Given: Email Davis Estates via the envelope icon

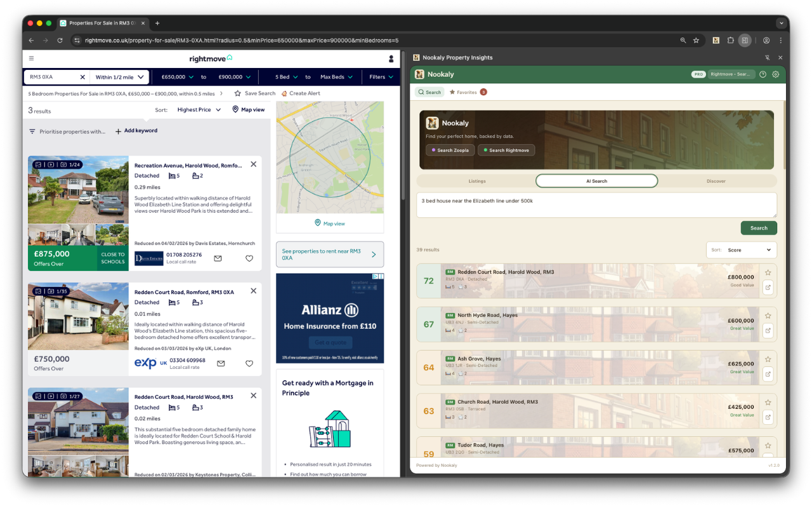Looking at the screenshot, I should (218, 258).
